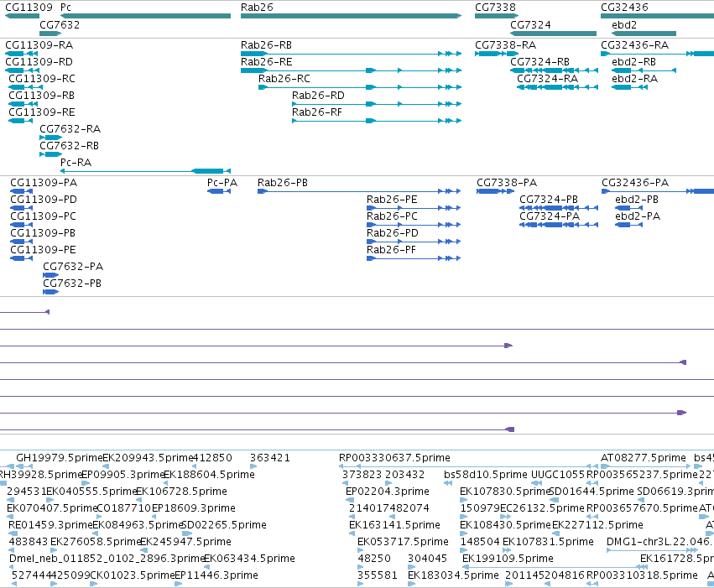
Task: Select EST EP02204.3prime
Action: pos(388,491)
